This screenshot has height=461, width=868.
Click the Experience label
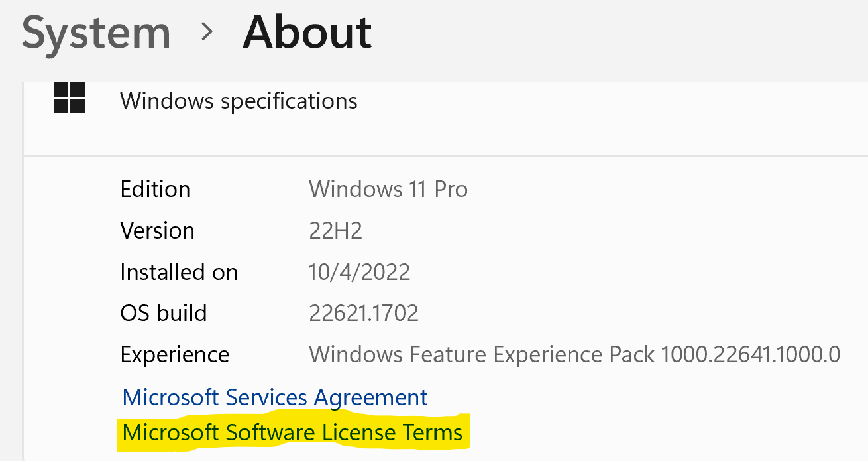[174, 355]
